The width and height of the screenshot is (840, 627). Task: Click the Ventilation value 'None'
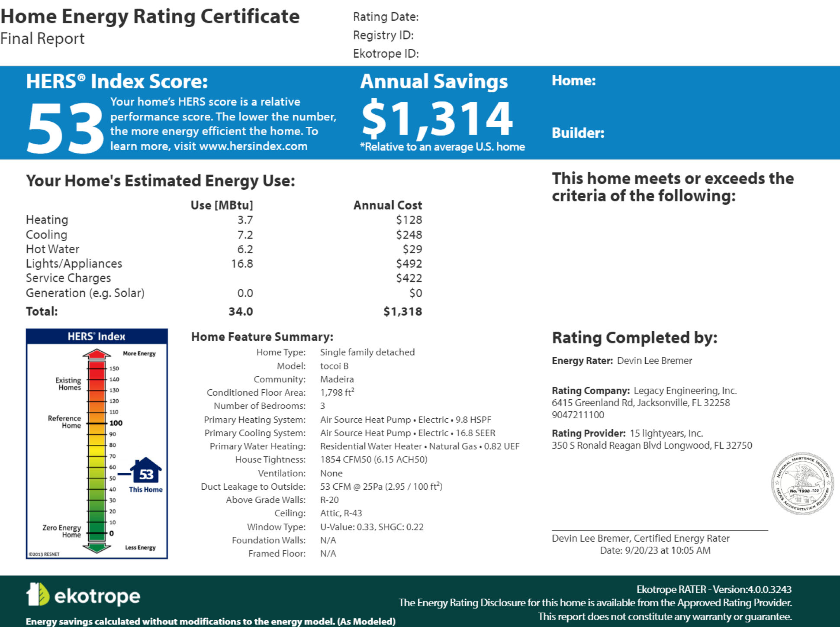pos(331,473)
